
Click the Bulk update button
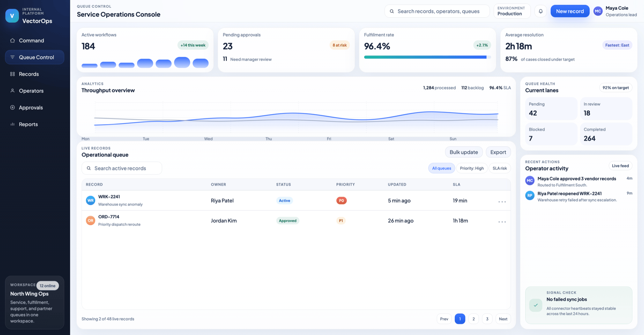464,152
